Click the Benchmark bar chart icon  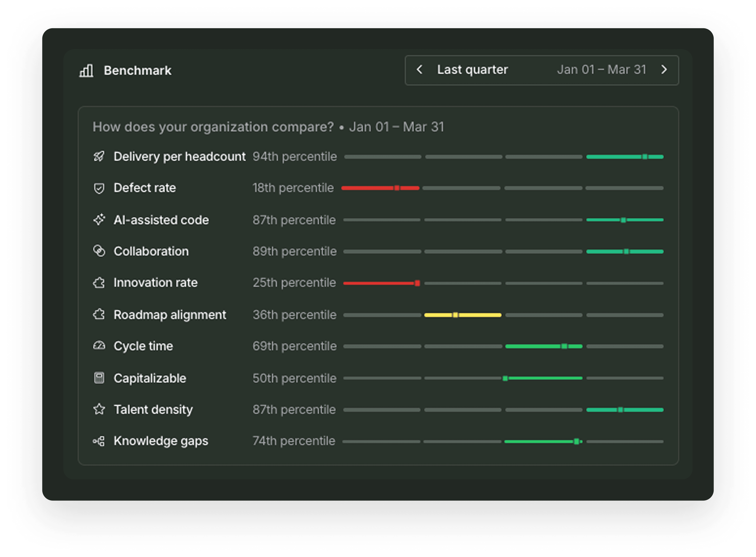point(86,71)
